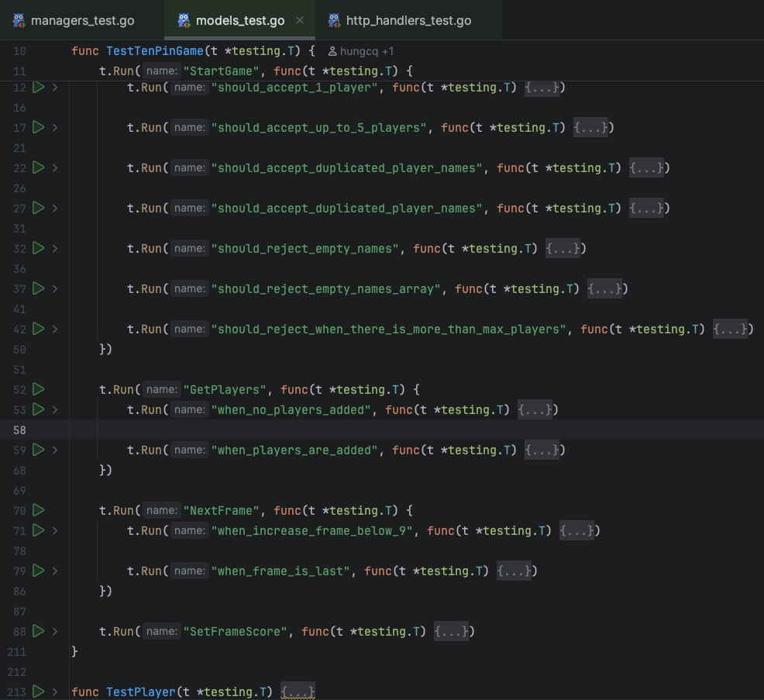Image resolution: width=764 pixels, height=700 pixels.
Task: Unfold the {...} block of when_no_players_added
Action: click(x=535, y=410)
